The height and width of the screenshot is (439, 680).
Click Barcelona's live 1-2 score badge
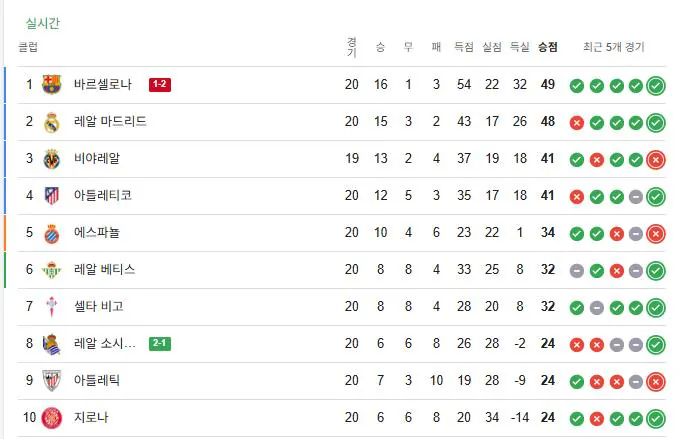point(160,85)
